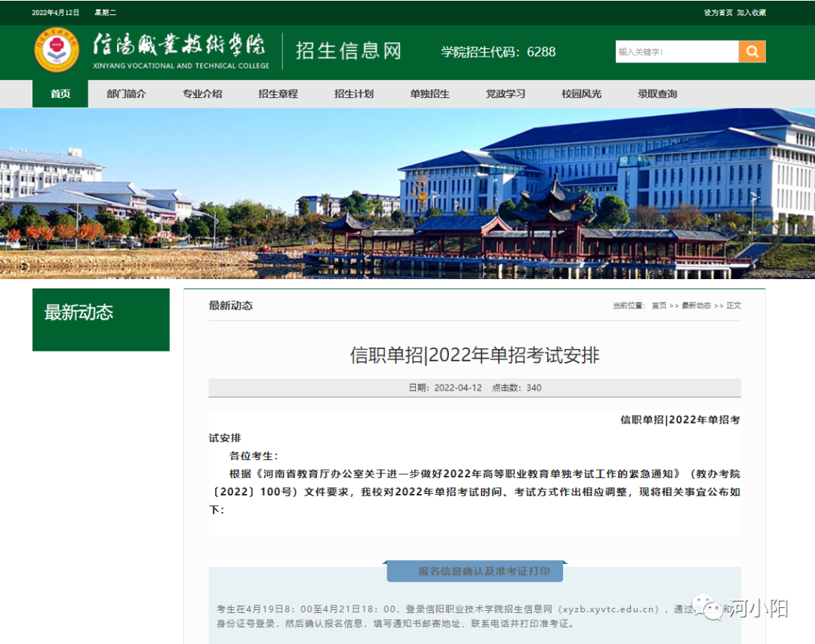815x644 pixels.
Task: View the 校园风光 page
Action: [581, 94]
